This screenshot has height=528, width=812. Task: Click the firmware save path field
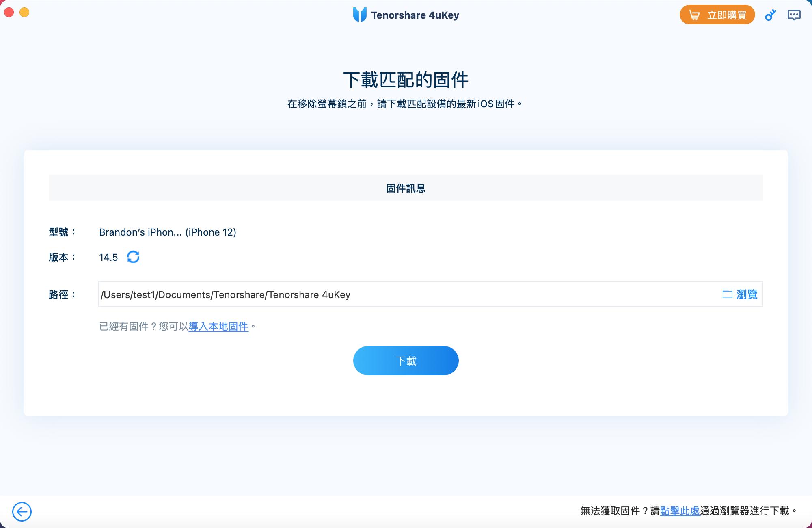pos(430,294)
